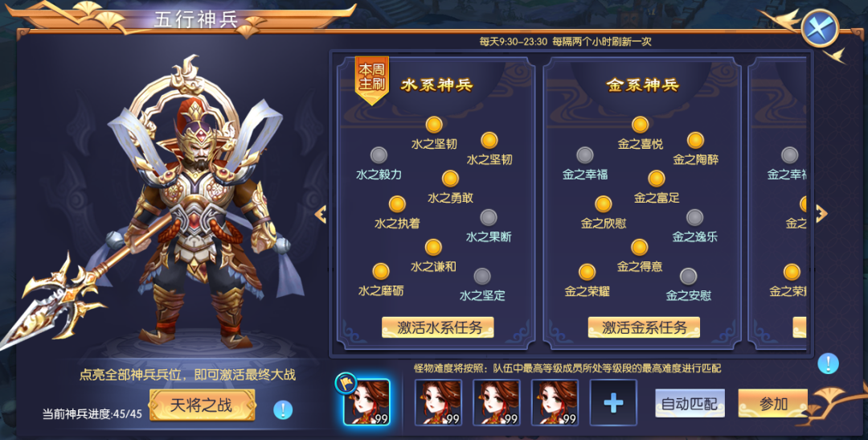
Task: Click the gold 金之荣耀 orb
Action: point(587,272)
